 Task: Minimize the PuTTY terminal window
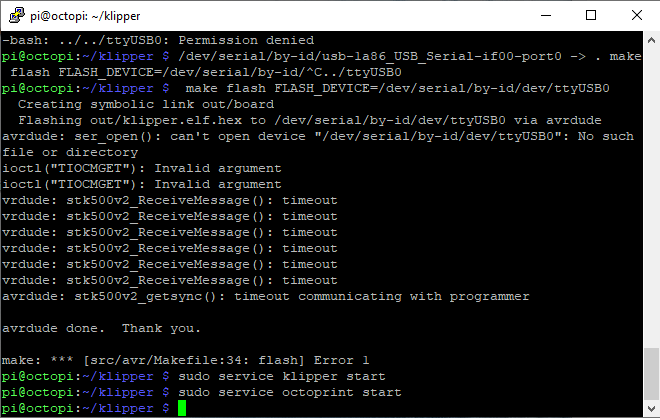[545, 15]
